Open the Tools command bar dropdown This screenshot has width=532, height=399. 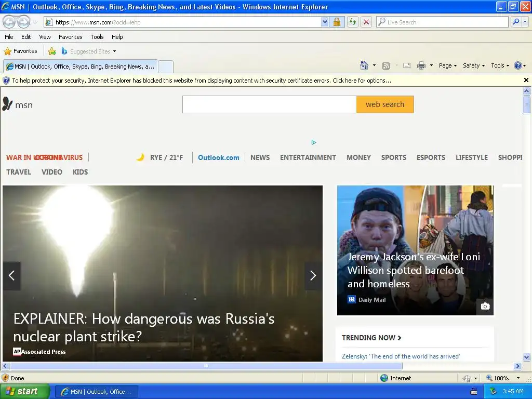pyautogui.click(x=500, y=65)
